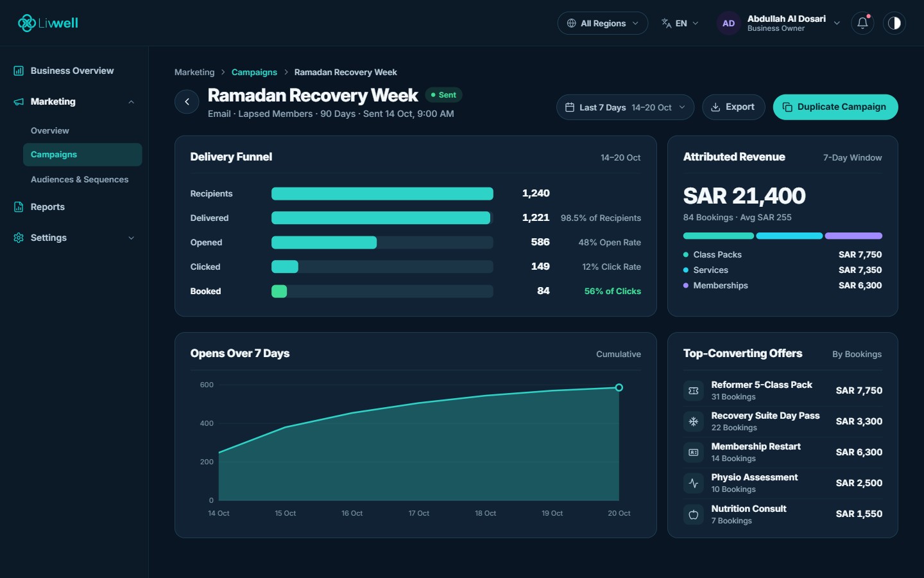Image resolution: width=924 pixels, height=578 pixels.
Task: Click the '56% of Clicks' text
Action: point(613,291)
